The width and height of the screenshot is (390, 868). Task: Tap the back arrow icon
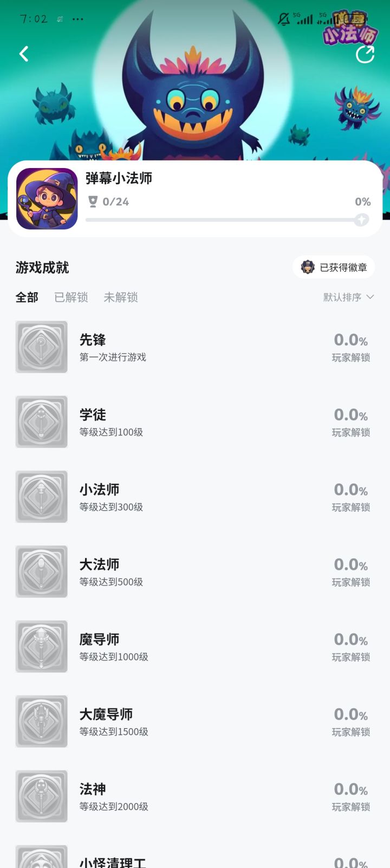click(24, 54)
